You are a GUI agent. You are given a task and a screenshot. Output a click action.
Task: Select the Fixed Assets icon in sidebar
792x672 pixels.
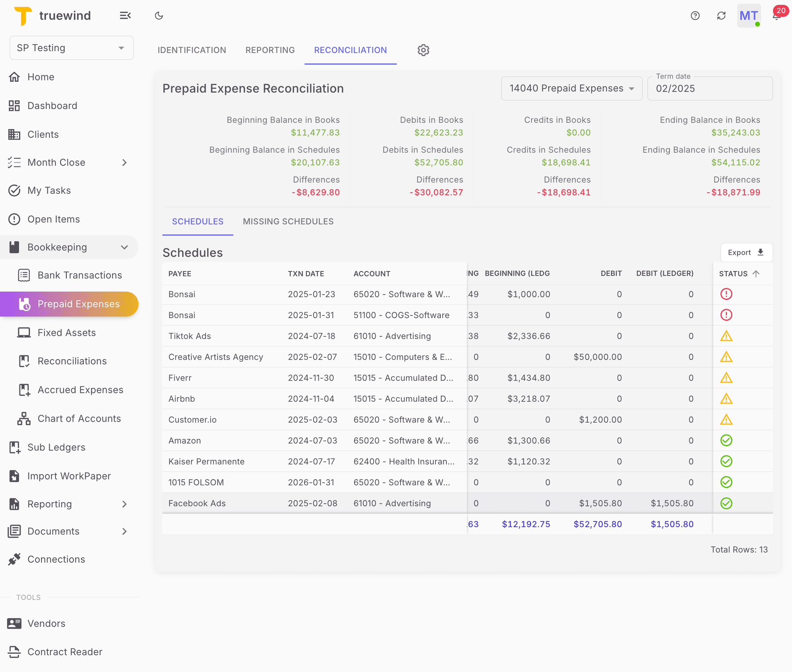click(24, 332)
